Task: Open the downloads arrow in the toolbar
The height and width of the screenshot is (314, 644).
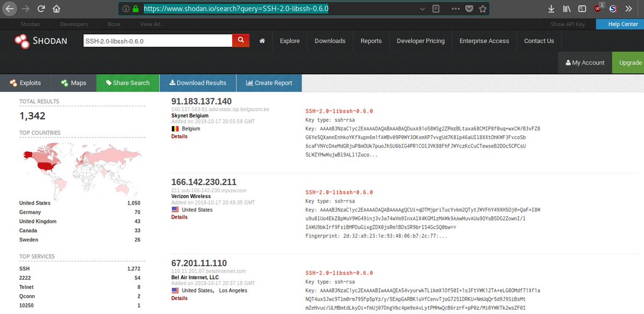Action: point(551,9)
